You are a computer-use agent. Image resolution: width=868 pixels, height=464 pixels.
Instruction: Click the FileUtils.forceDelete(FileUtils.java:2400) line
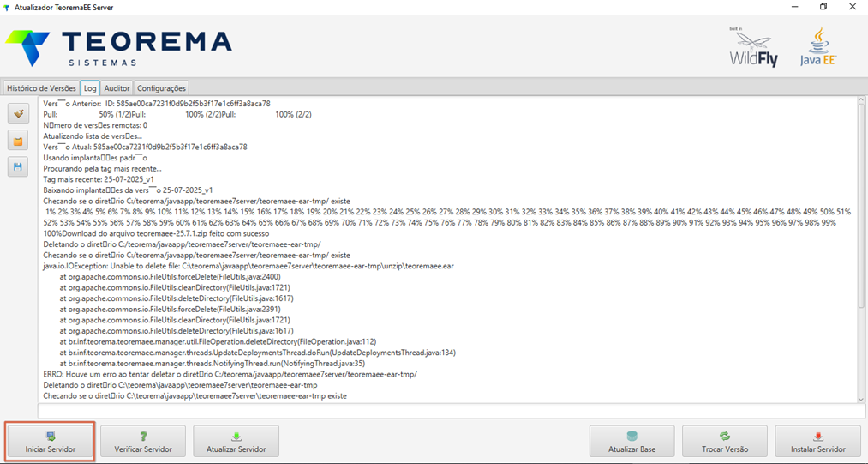coord(170,277)
